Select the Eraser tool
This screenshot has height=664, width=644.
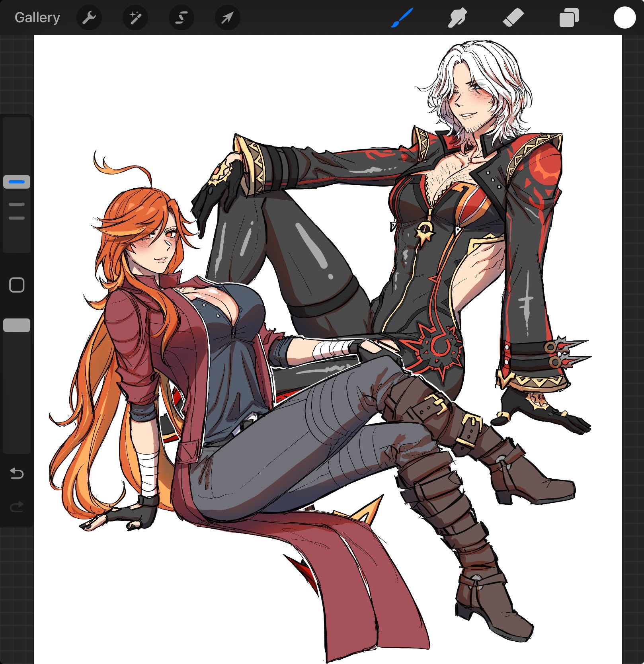(513, 18)
